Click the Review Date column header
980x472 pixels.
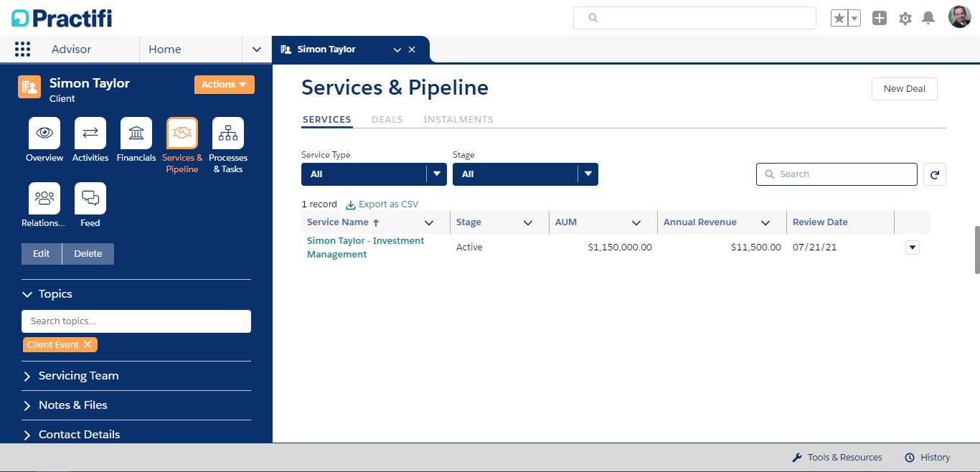tap(820, 222)
